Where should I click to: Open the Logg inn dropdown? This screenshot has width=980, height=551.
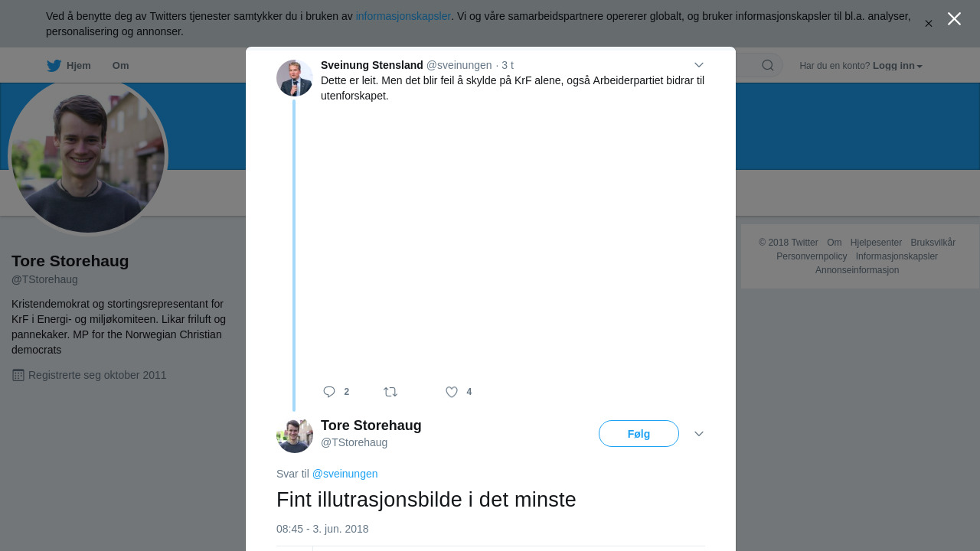(x=897, y=66)
